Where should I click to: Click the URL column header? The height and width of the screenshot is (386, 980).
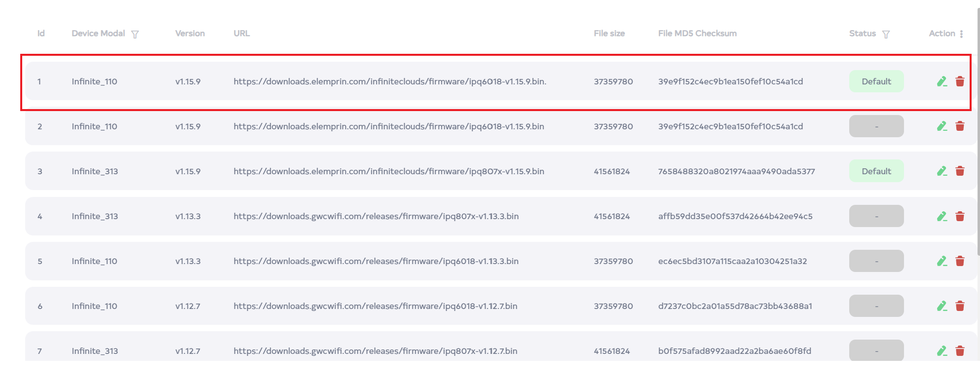coord(241,34)
